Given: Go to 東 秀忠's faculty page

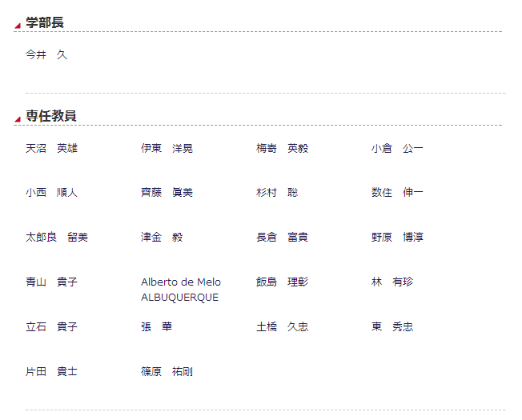Looking at the screenshot, I should coord(392,327).
